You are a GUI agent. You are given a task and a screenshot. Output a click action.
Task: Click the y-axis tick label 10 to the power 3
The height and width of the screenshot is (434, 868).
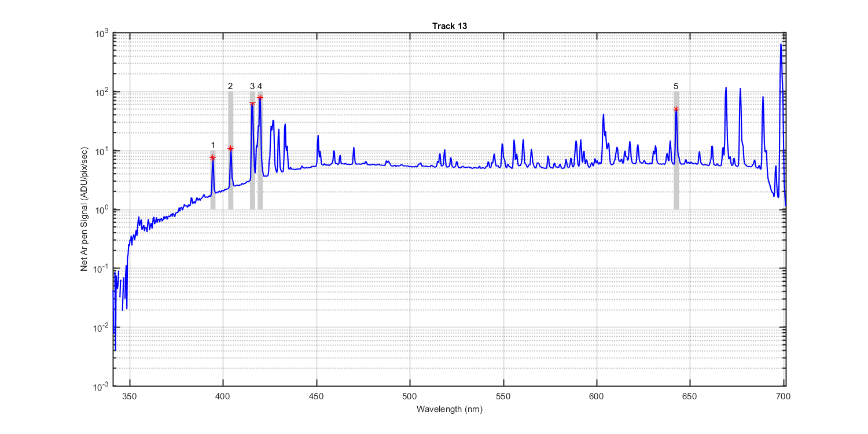[102, 33]
